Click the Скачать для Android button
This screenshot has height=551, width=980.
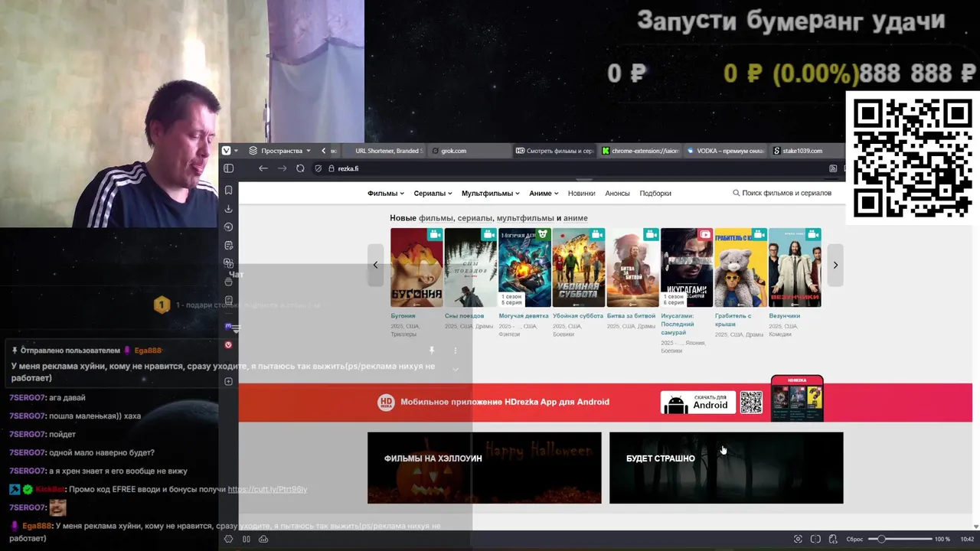pyautogui.click(x=698, y=403)
